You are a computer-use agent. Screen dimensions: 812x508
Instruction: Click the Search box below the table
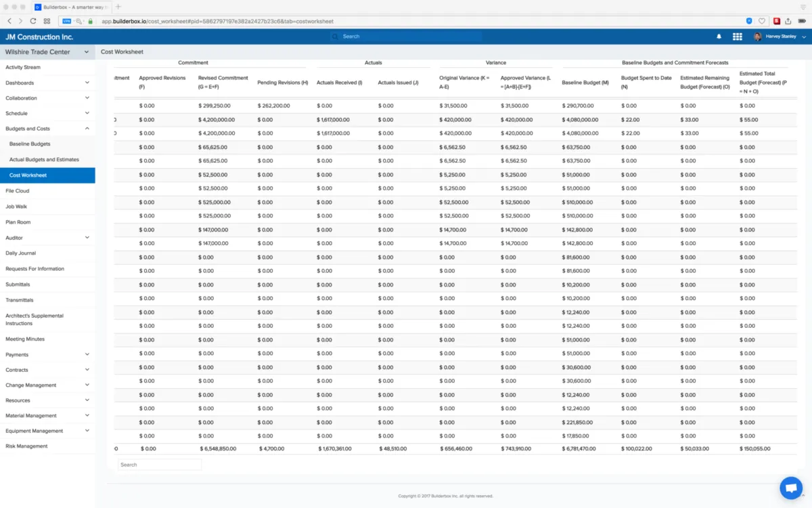tap(160, 465)
